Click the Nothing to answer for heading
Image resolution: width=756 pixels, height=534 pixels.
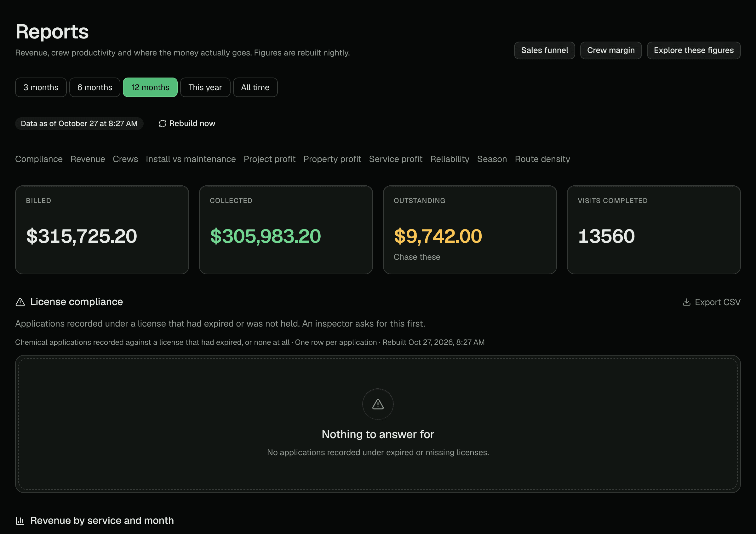pyautogui.click(x=378, y=434)
